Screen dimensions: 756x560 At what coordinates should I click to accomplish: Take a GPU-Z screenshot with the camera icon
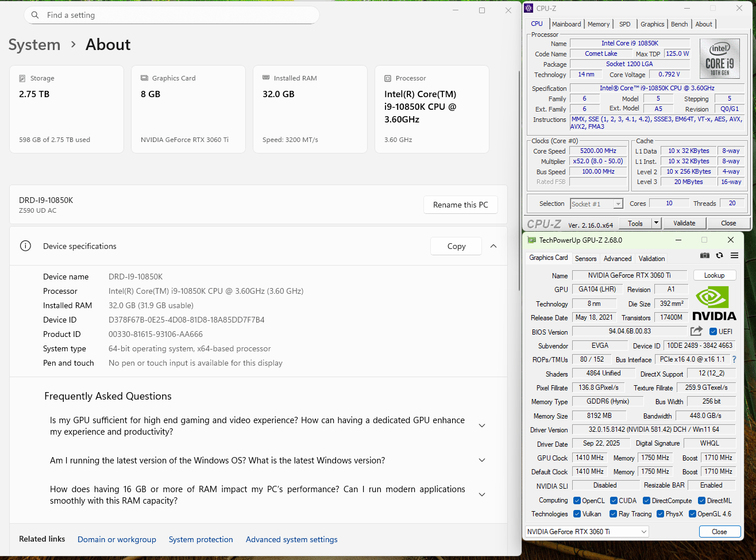coord(705,255)
